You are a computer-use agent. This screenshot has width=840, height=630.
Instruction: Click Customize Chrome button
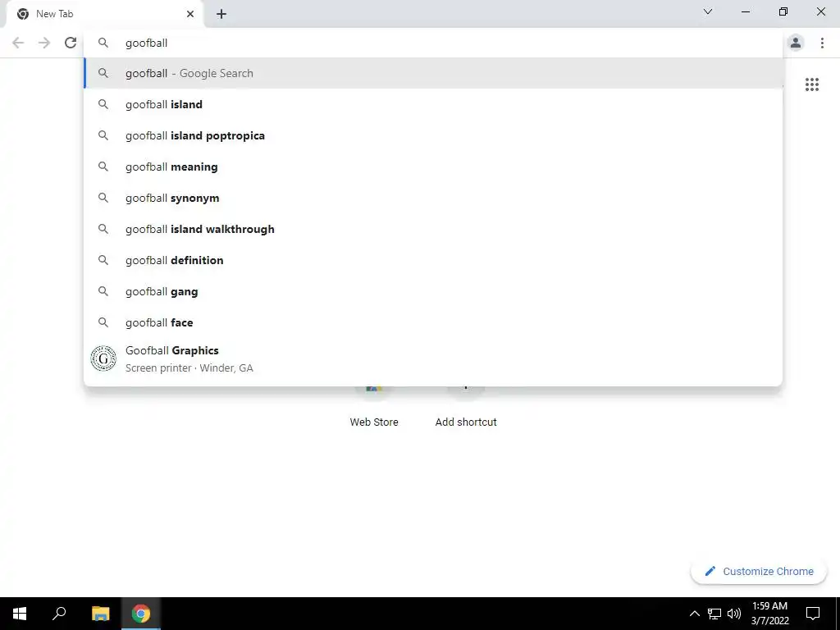[759, 571]
